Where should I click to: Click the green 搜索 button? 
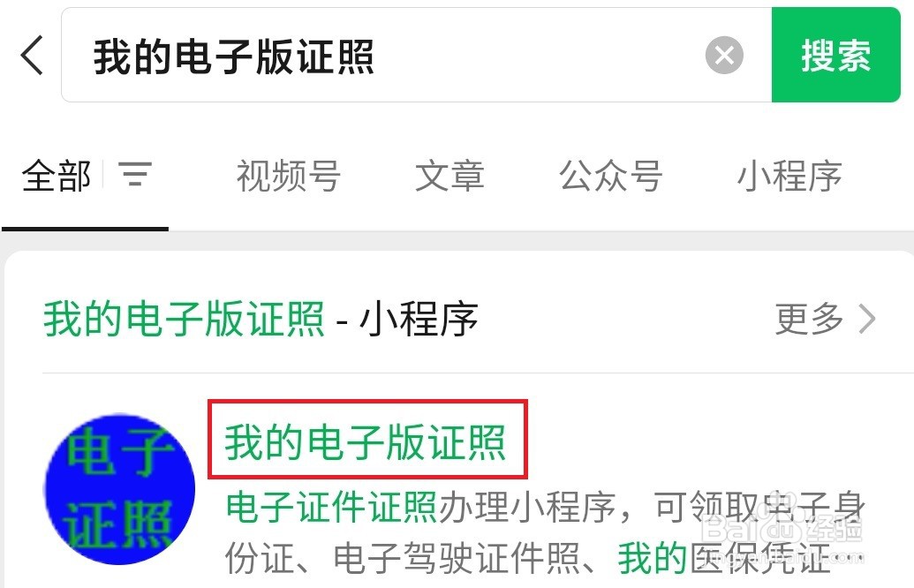click(x=836, y=56)
